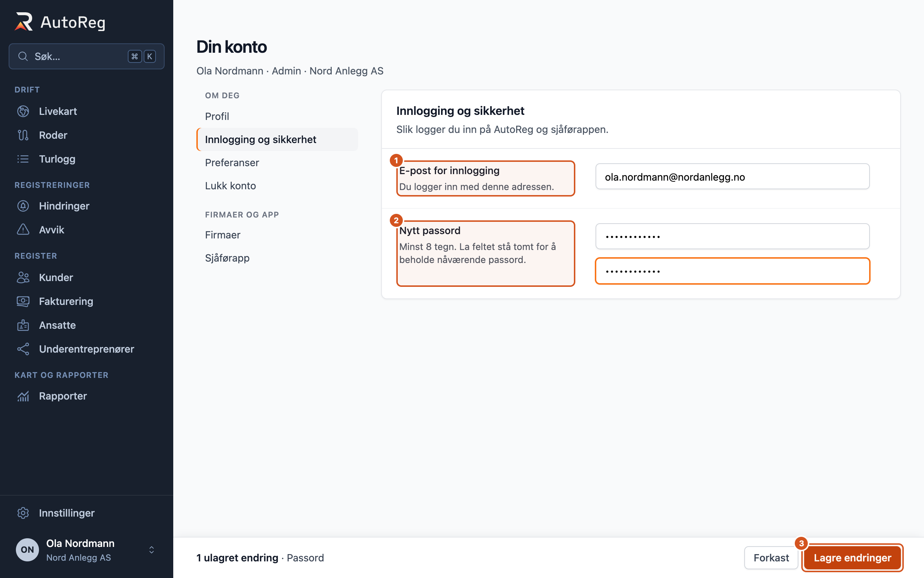Click the Avvik warning triangle icon
Screen dimensions: 924x578
(23, 229)
